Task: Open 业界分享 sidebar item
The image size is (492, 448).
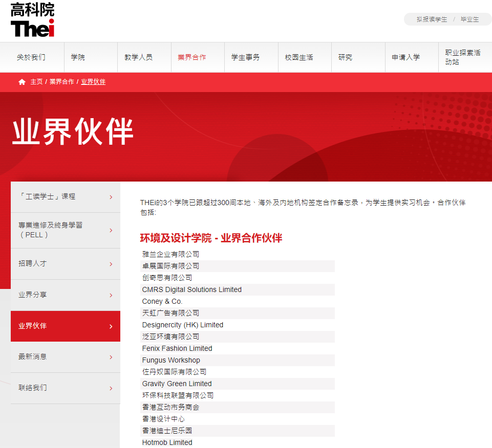Action: coord(65,295)
